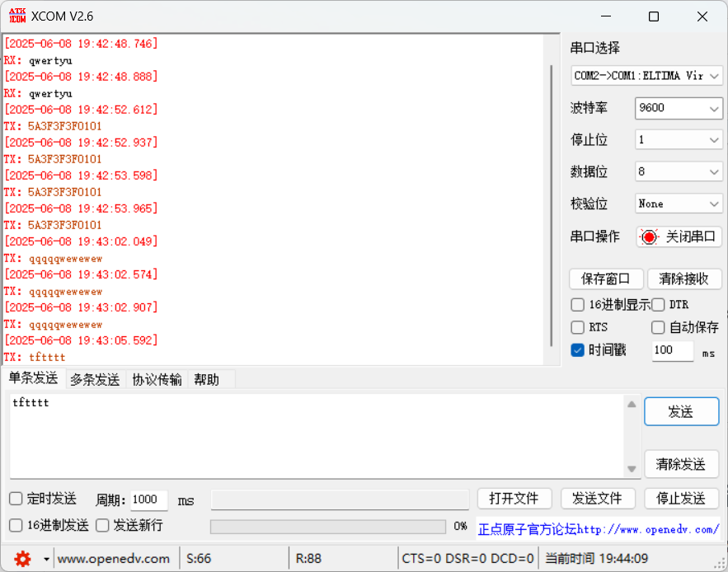Screen dimensions: 728x572
Task: Click timestamp 19:43:05.592 log line
Action: tap(82, 340)
